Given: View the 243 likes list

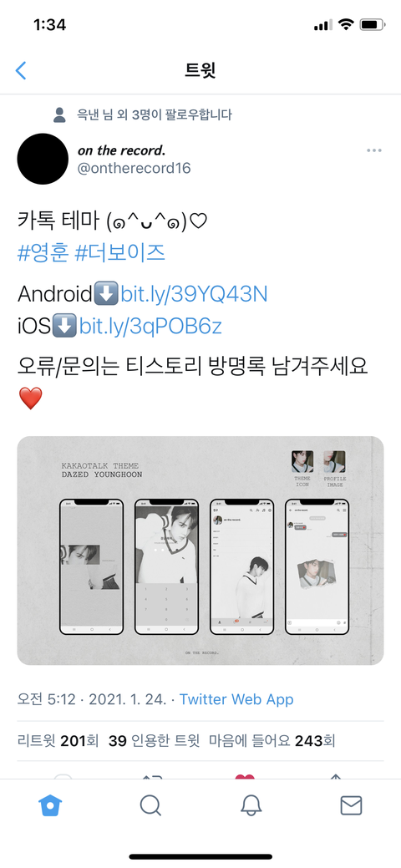Looking at the screenshot, I should (x=272, y=741).
